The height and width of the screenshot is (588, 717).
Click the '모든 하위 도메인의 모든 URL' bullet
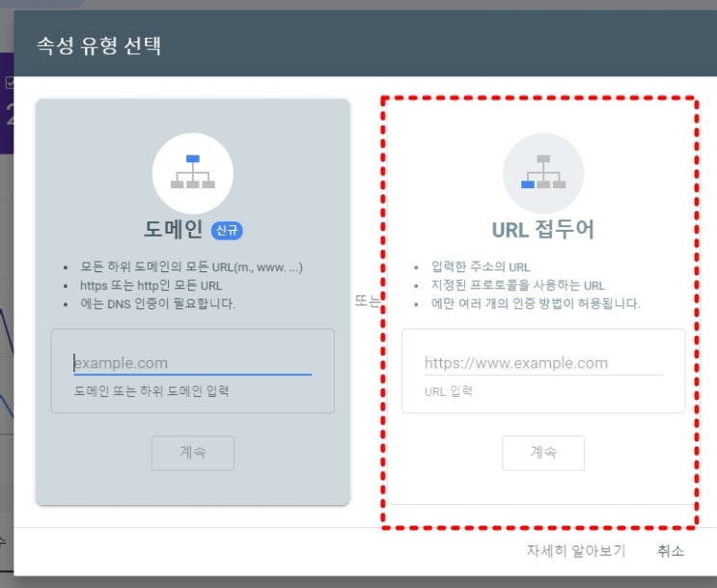pos(191,266)
